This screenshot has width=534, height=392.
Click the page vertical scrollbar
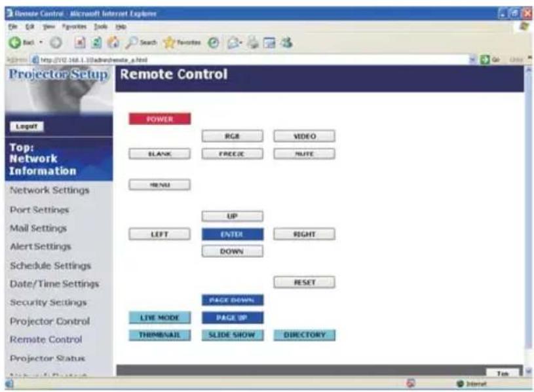coord(529,221)
